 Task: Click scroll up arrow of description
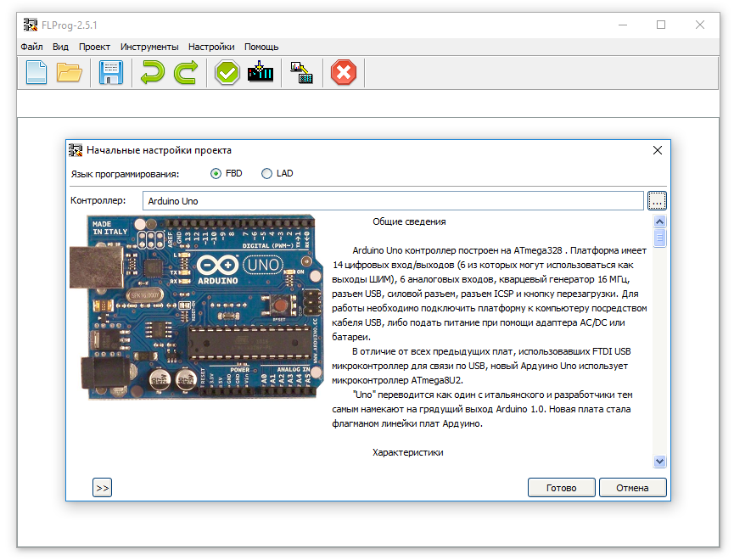(659, 221)
